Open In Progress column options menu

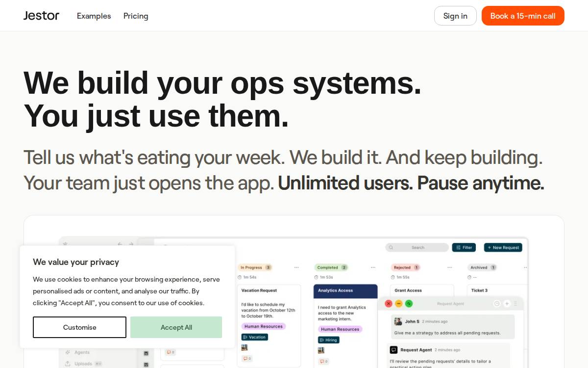pyautogui.click(x=296, y=267)
